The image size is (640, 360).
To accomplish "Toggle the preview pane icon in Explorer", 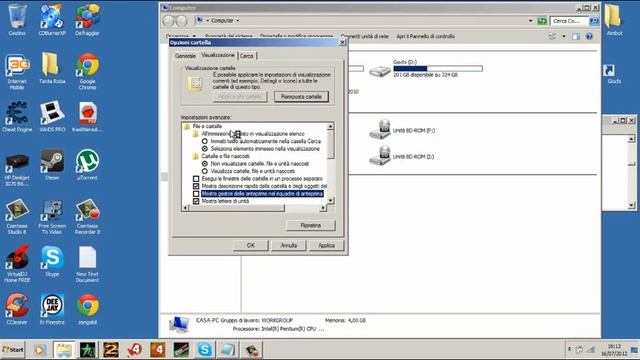I will [576, 36].
